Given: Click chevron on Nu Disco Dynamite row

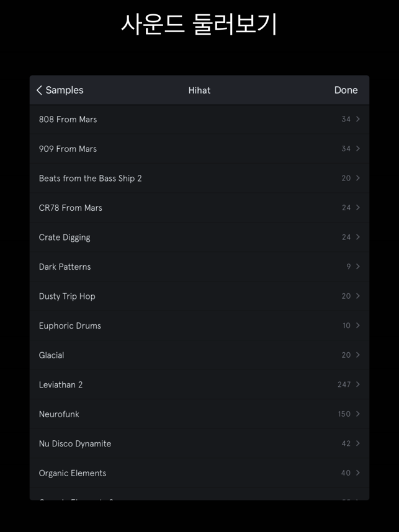Looking at the screenshot, I should click(357, 443).
